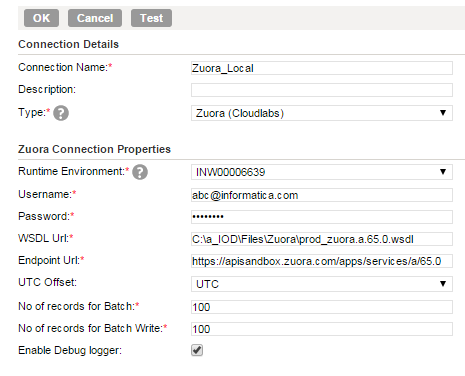Viewport: 465px width, 376px height.
Task: Click the Endpoint Url text box
Action: [322, 261]
